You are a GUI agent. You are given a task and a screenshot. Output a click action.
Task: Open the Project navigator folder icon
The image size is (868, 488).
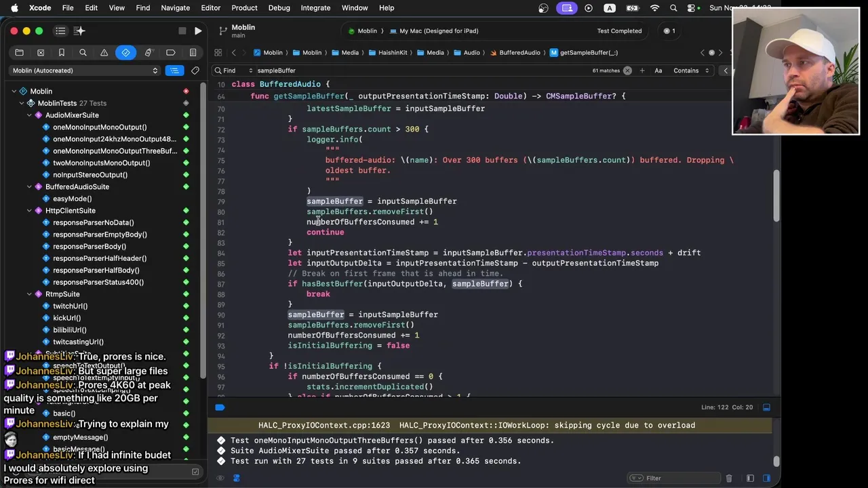[19, 53]
